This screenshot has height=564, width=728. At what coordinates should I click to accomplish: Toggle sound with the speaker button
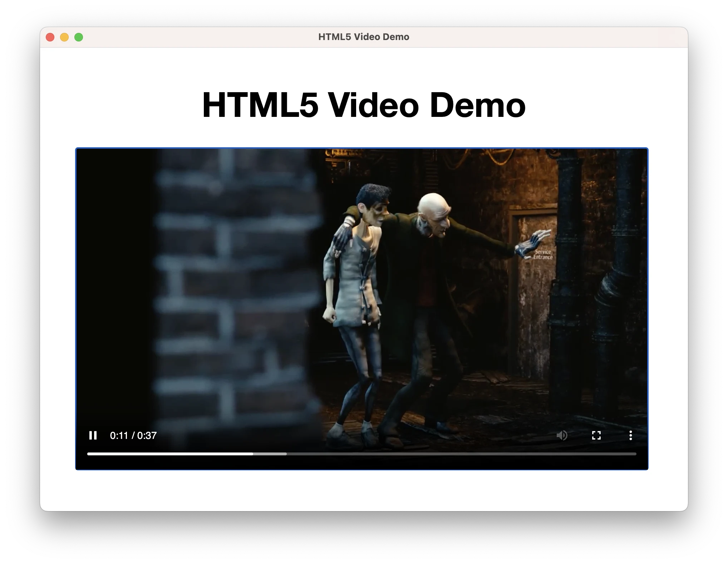click(x=562, y=435)
